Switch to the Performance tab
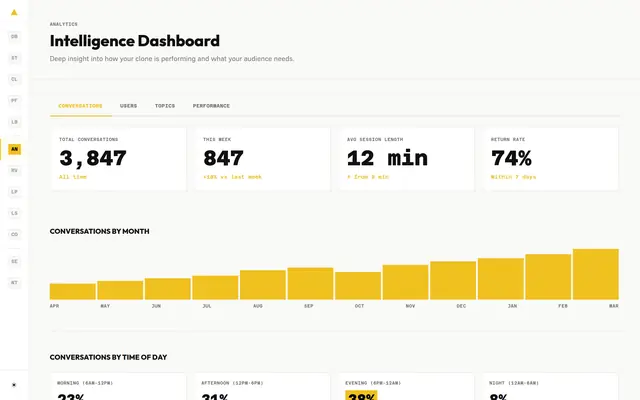The image size is (640, 400). (x=211, y=106)
